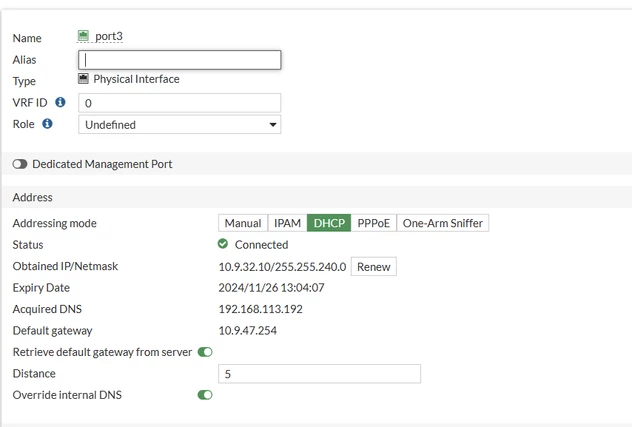Toggle Dedicated Management Port switch
Screen dimensions: 632x427
pos(20,164)
